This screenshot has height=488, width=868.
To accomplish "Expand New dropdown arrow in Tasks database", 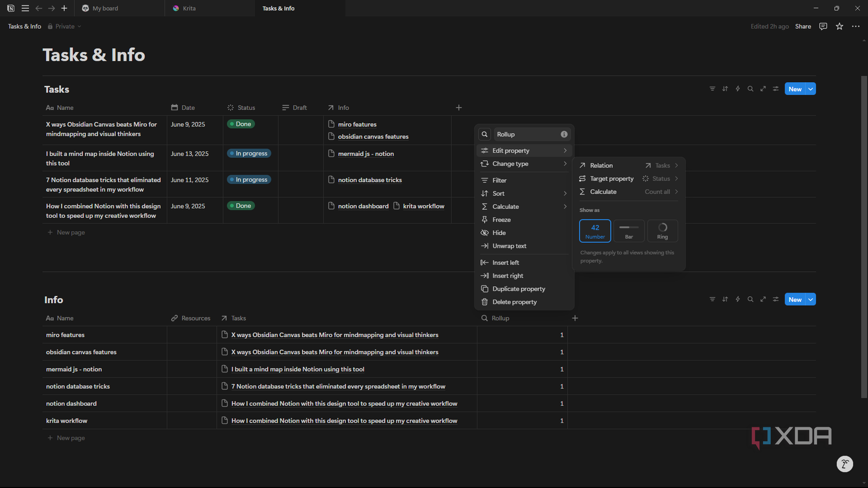I will tap(811, 89).
